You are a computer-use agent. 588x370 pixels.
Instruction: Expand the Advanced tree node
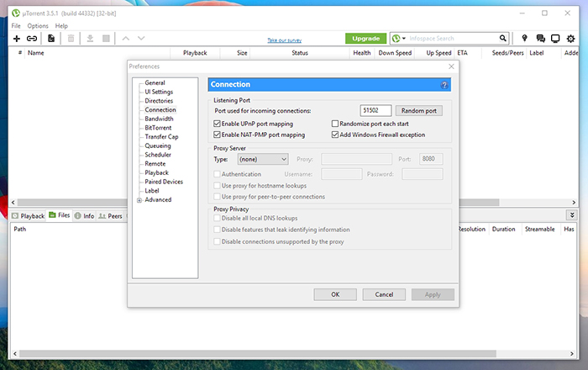click(139, 200)
